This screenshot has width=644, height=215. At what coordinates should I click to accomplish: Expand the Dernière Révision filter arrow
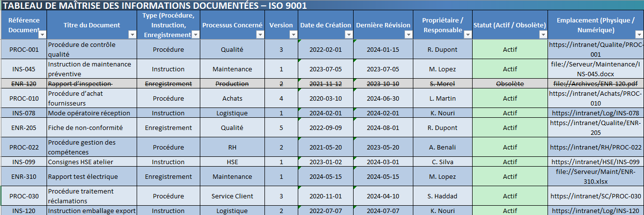[x=408, y=34]
